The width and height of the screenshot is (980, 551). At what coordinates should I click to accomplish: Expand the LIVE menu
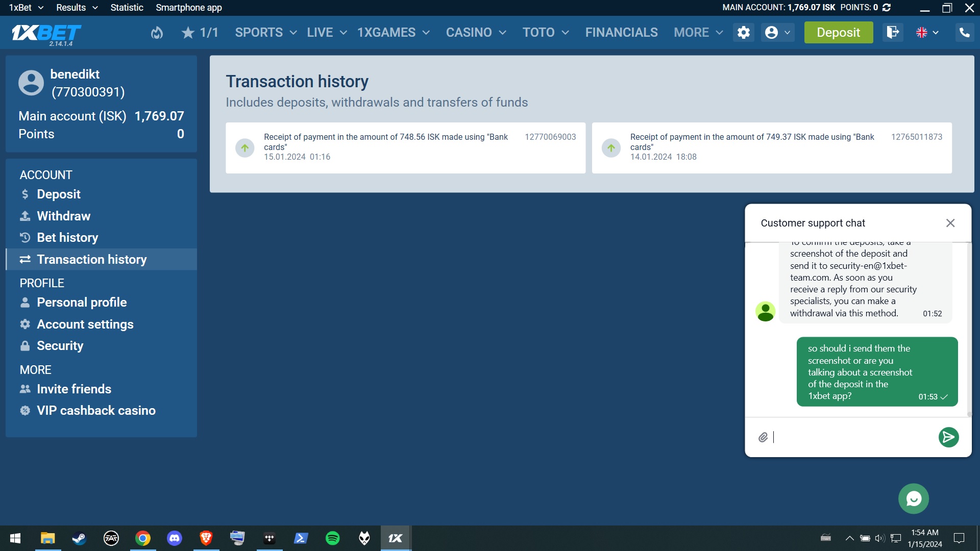pos(327,33)
